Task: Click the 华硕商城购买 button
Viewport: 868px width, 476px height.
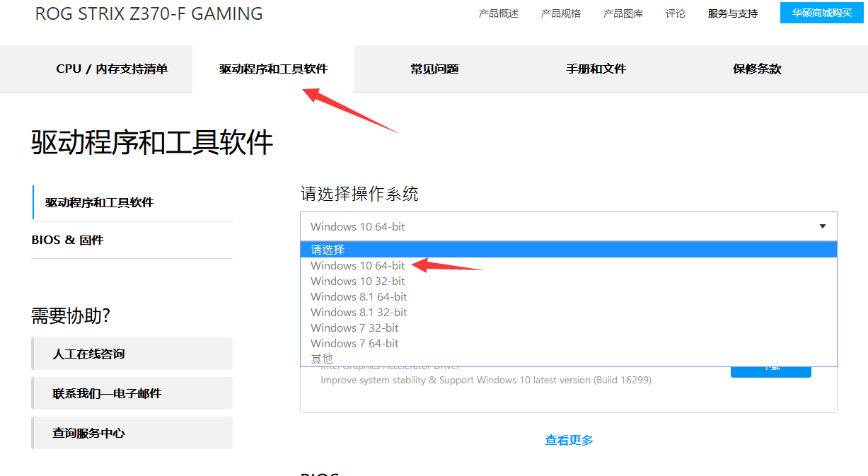Action: [822, 13]
